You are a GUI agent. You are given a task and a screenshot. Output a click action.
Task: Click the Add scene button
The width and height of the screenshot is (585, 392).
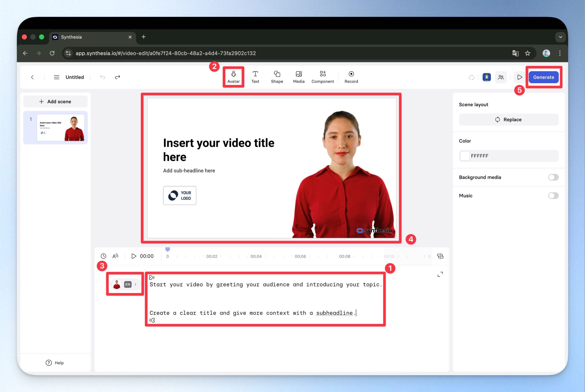point(55,102)
